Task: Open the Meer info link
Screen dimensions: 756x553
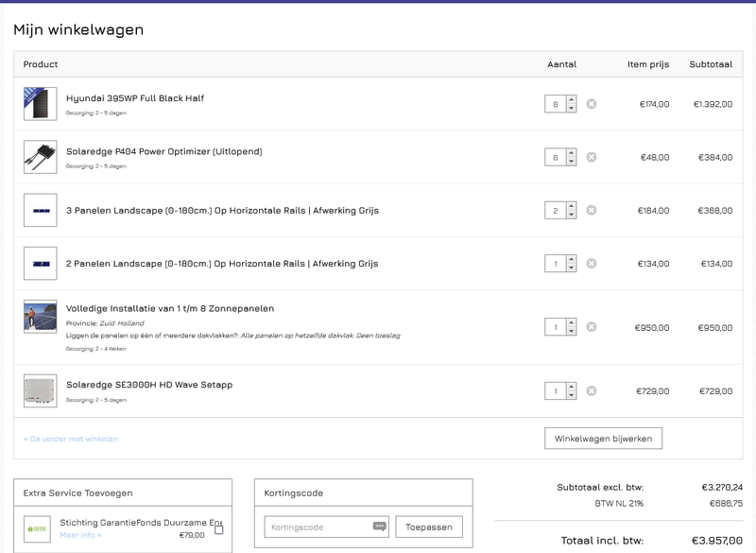Action: point(80,535)
